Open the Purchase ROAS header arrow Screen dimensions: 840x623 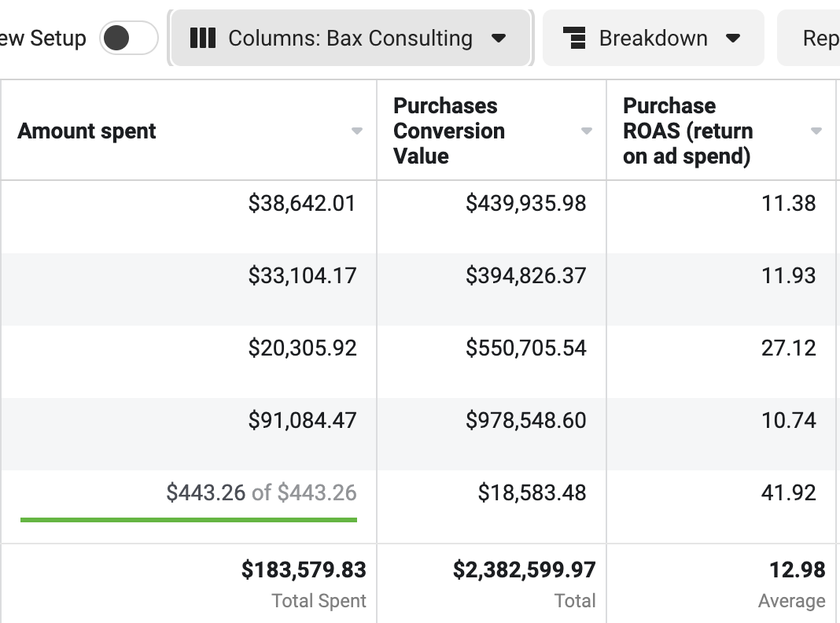pyautogui.click(x=816, y=131)
